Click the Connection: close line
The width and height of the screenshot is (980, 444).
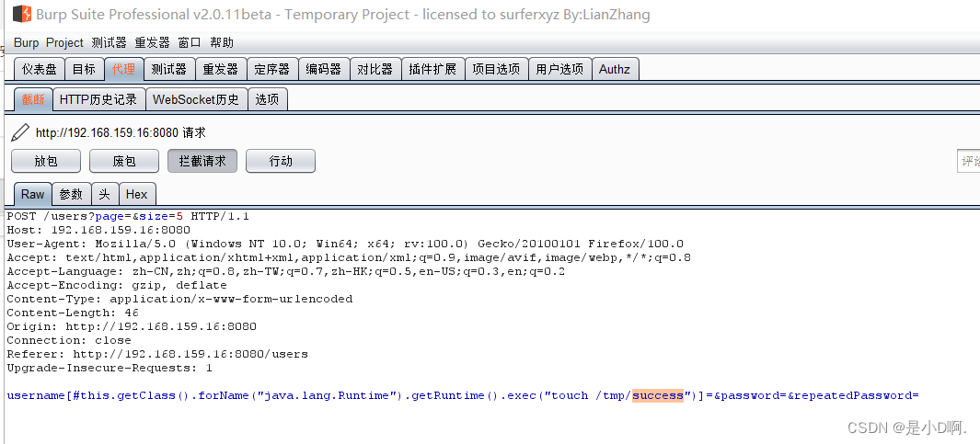[x=69, y=340]
